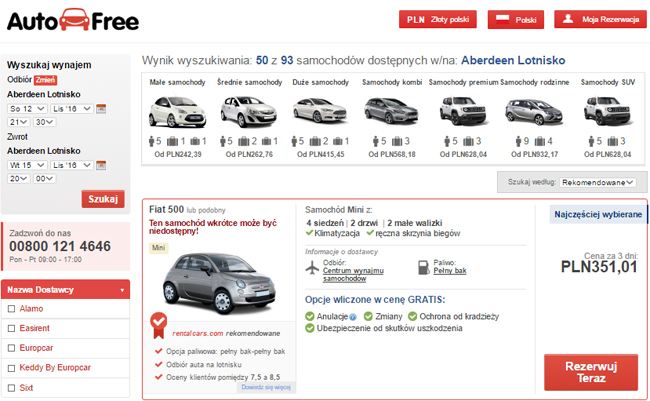Select the Samochody SUV car image
Screen dimensions: 650x401
(x=607, y=111)
